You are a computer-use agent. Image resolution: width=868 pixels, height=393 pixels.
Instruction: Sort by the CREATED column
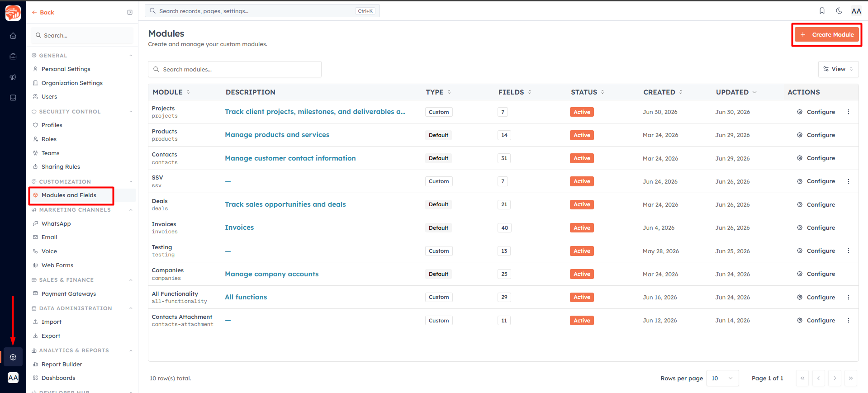click(x=663, y=92)
